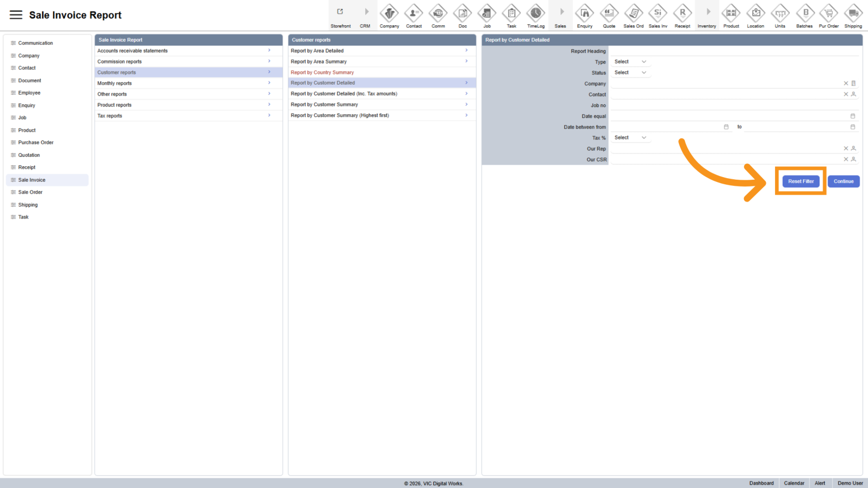Open the Shipping truck icon
Screen dimensions: 868x488
click(x=853, y=13)
